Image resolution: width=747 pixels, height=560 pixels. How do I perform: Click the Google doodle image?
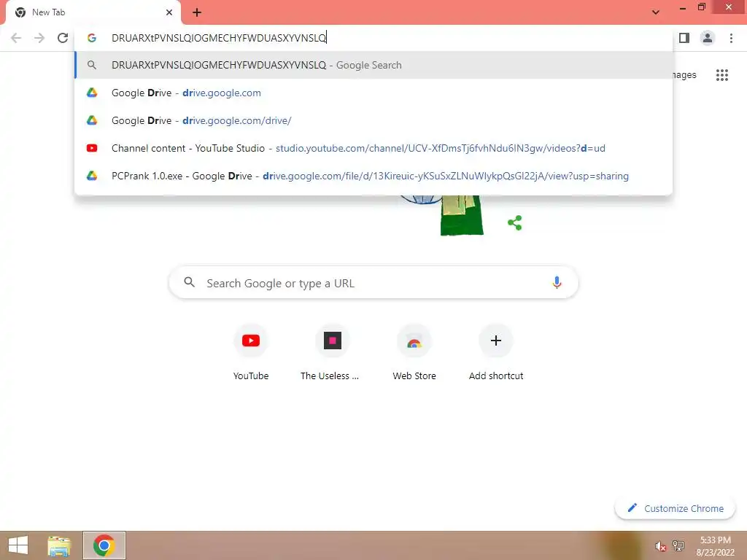click(x=441, y=215)
